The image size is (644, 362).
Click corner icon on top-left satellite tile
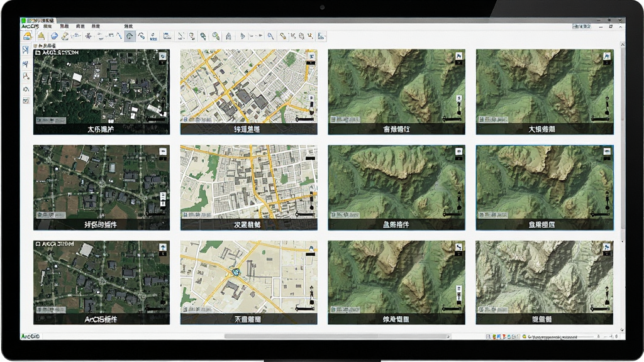click(x=163, y=56)
